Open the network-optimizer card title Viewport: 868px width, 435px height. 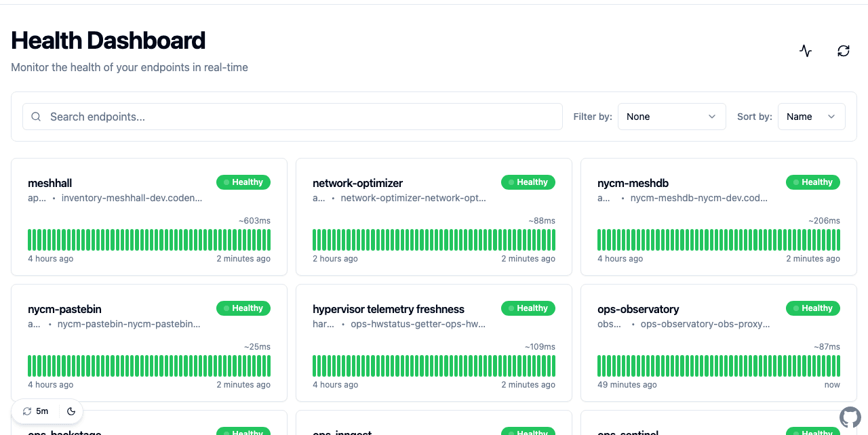point(357,183)
